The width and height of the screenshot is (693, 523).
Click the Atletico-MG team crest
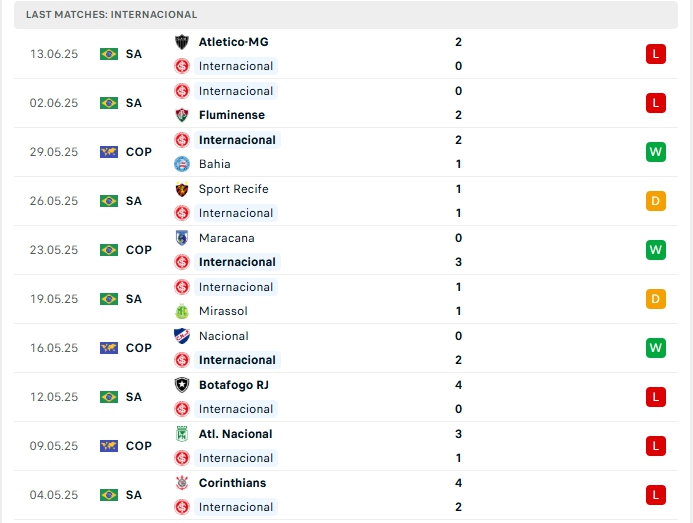tap(182, 42)
